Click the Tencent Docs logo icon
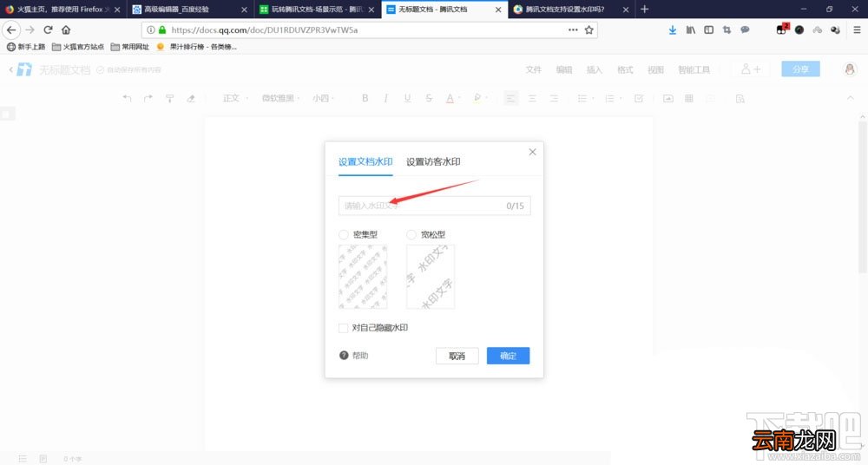This screenshot has height=465, width=868. (x=24, y=69)
